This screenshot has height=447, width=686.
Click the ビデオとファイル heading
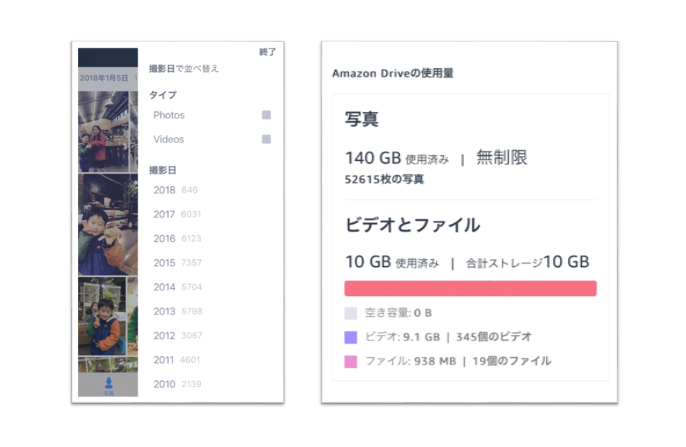(x=412, y=225)
